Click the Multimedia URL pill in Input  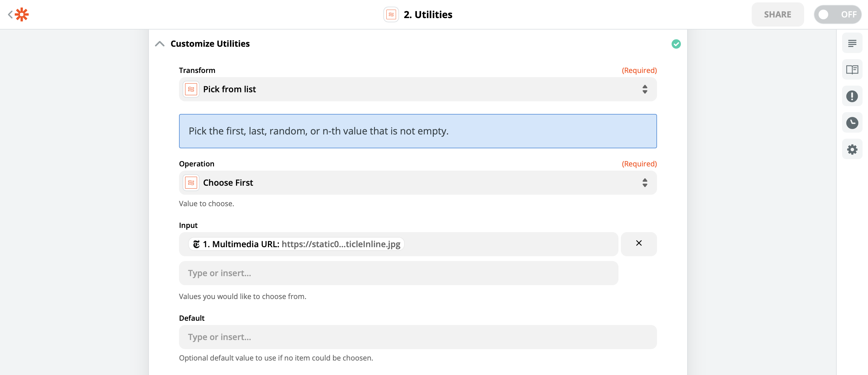(x=297, y=244)
